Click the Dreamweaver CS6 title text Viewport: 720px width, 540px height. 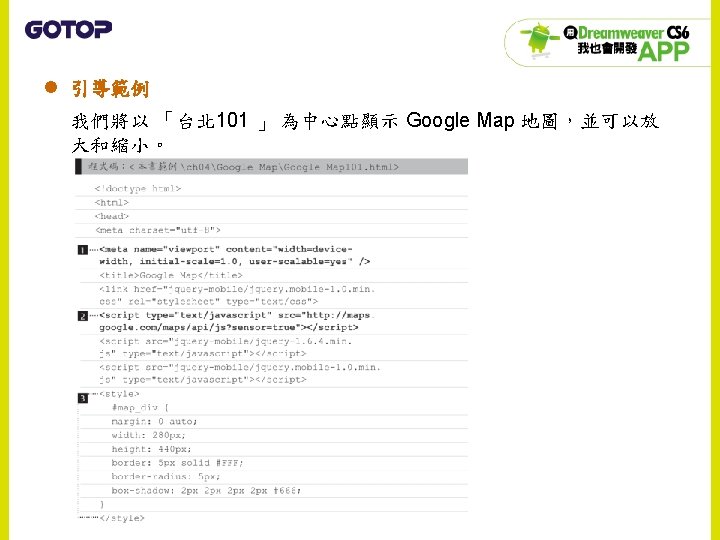tap(634, 33)
